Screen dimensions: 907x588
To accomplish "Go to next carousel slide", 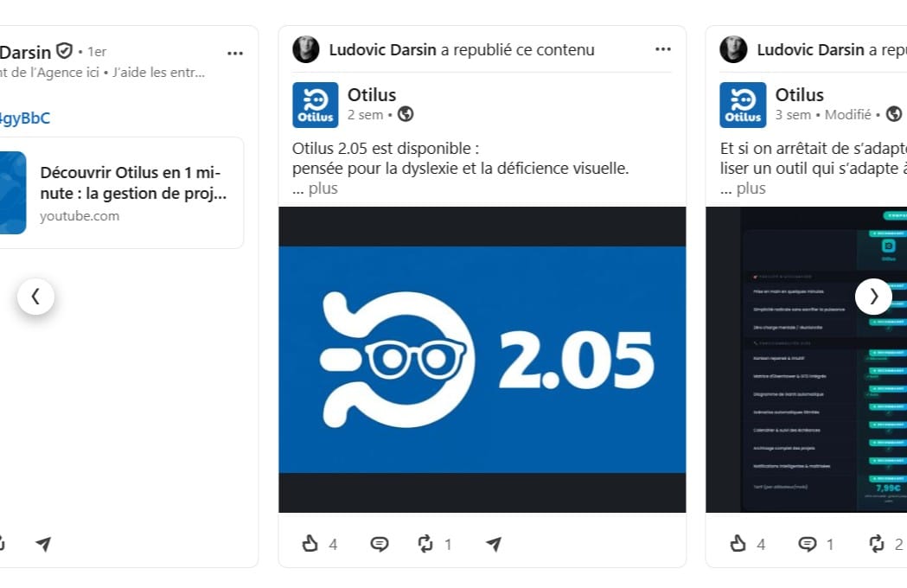I will pos(873,297).
